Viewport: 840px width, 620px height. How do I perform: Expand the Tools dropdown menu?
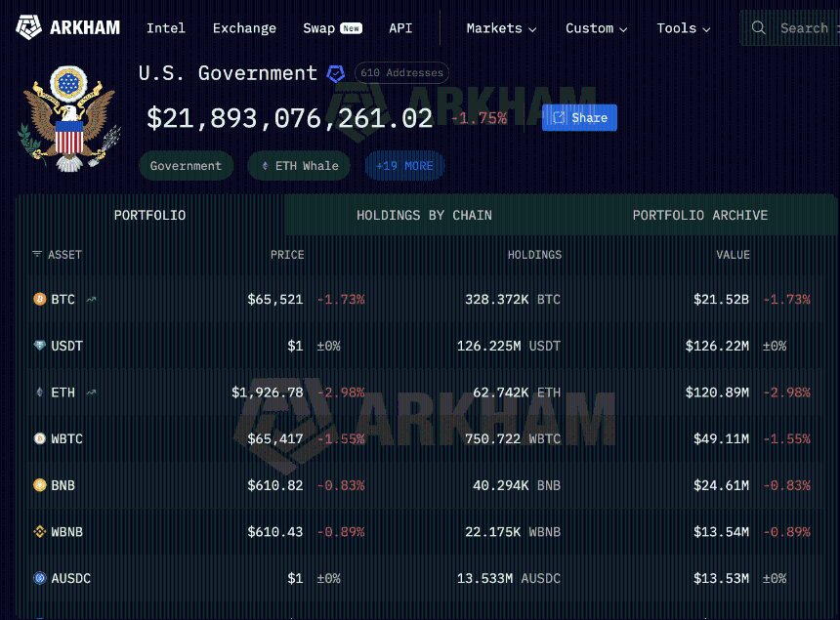click(x=683, y=28)
